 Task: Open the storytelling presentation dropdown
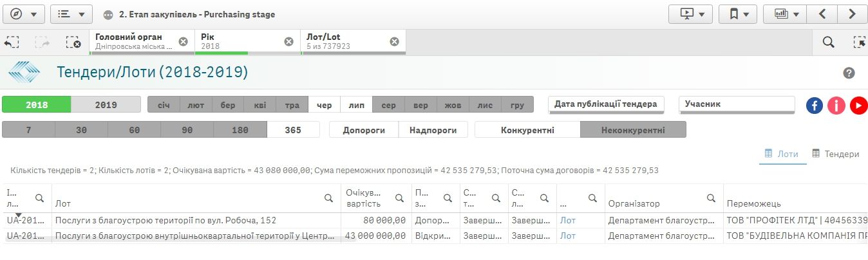tap(691, 14)
